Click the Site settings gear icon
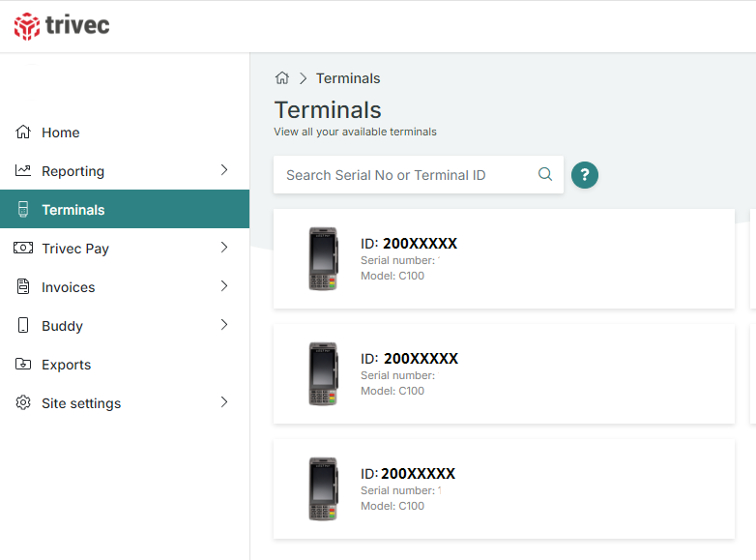The width and height of the screenshot is (756, 560). 23,402
